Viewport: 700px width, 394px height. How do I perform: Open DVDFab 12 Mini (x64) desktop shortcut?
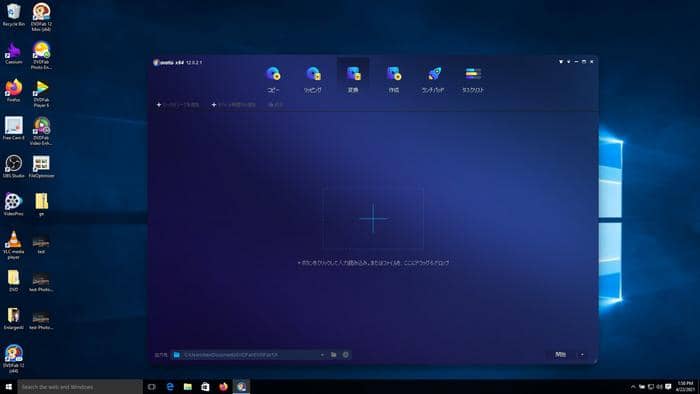(x=41, y=17)
